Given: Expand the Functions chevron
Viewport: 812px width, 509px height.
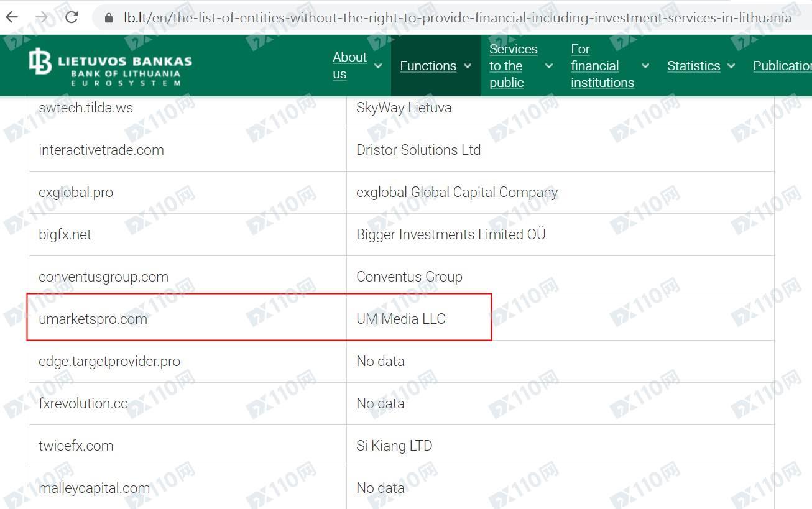Looking at the screenshot, I should click(468, 66).
